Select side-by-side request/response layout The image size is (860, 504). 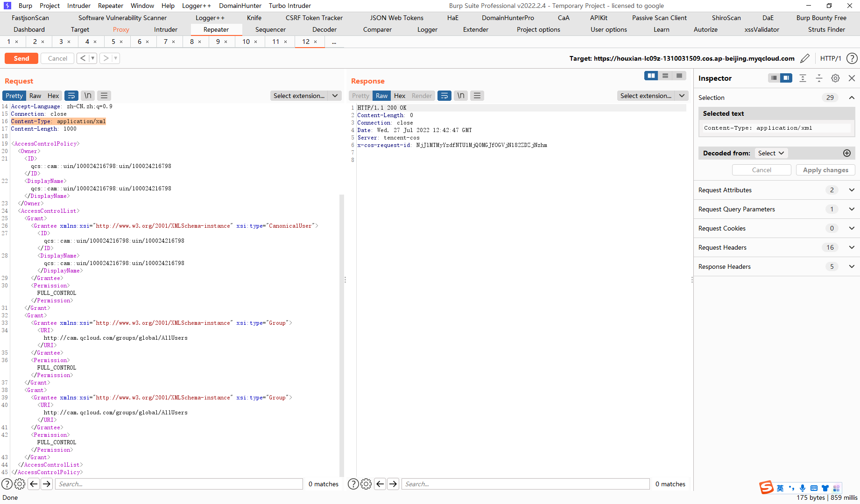tap(651, 76)
